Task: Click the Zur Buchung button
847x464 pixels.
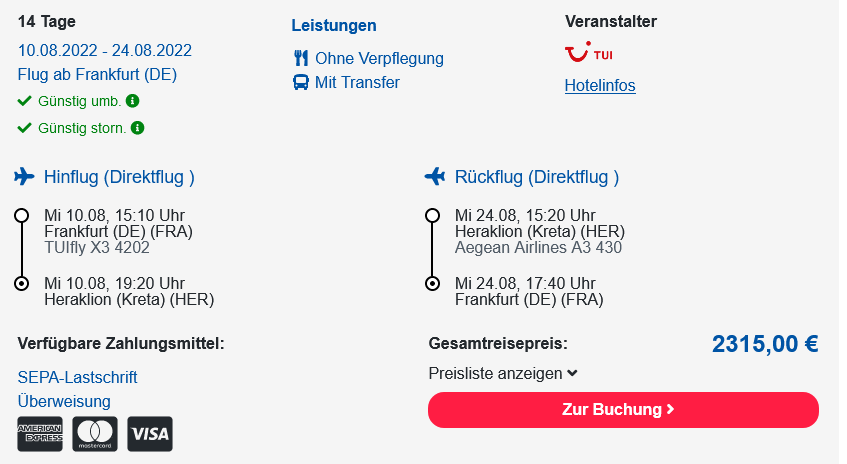Action: pos(623,410)
